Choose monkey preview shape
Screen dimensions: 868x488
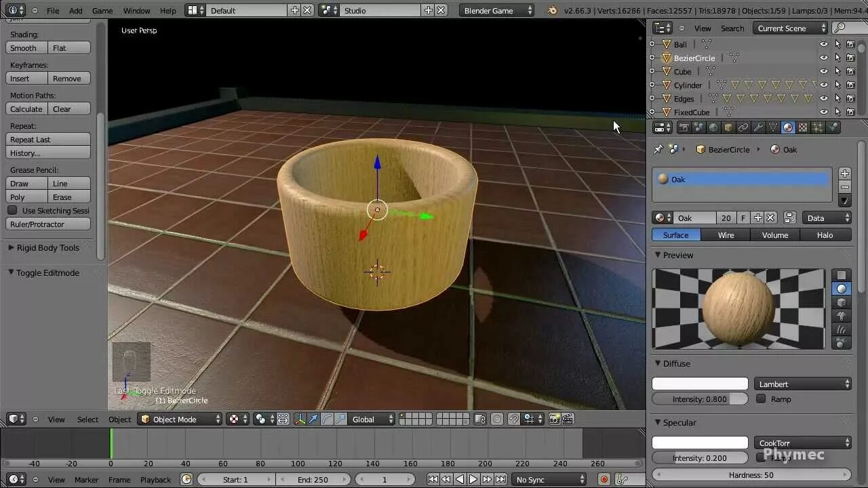[842, 316]
